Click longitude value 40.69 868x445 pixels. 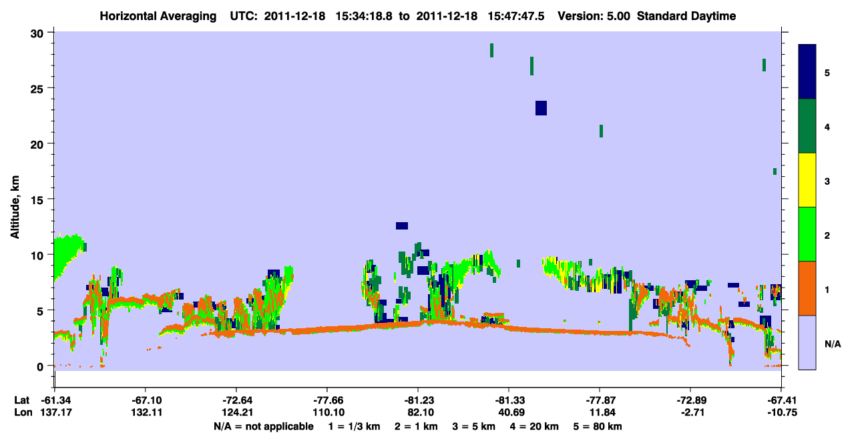pos(509,412)
